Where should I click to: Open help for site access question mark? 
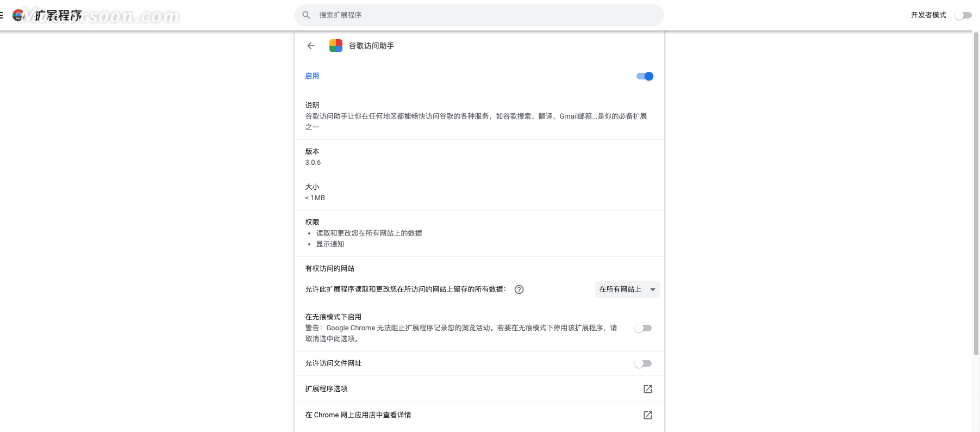tap(519, 289)
